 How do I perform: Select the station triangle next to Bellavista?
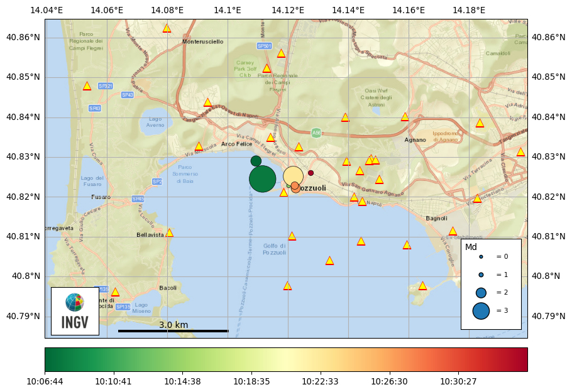coord(169,233)
